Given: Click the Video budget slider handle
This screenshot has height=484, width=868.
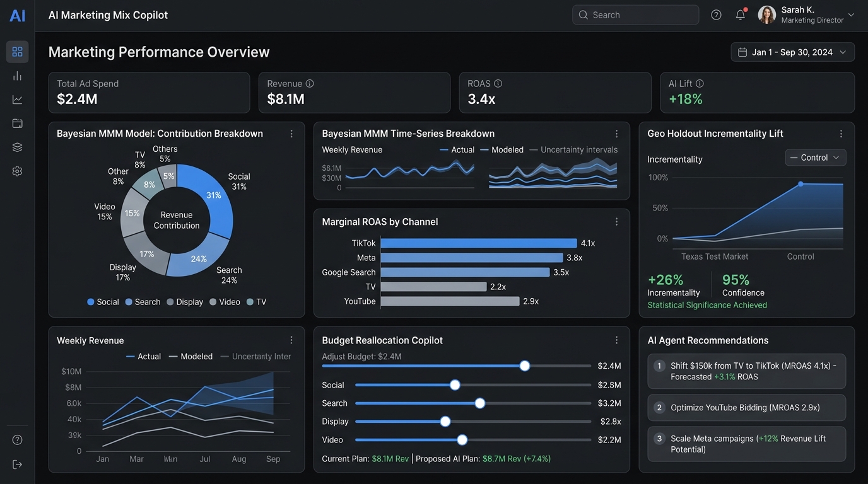Looking at the screenshot, I should pos(462,440).
